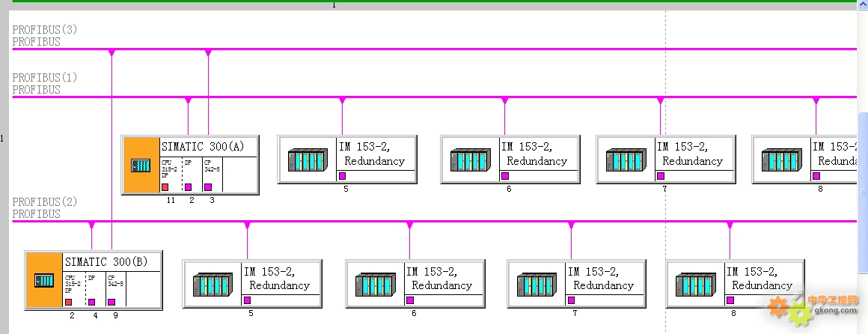Select rack icon of PROFIBUS(1) IM 153-2 address 6
Viewport: 868px width, 334px height.
[x=471, y=160]
